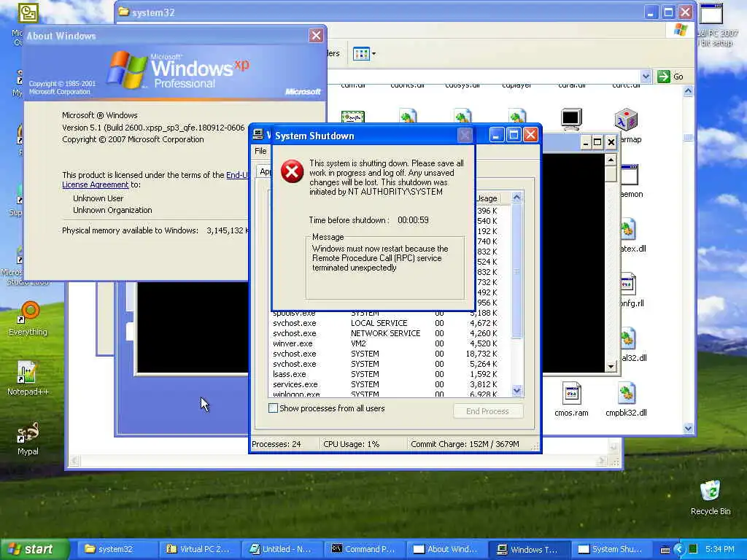The height and width of the screenshot is (560, 747).
Task: Switch to the Applications tab in Task Manager
Action: click(x=265, y=171)
